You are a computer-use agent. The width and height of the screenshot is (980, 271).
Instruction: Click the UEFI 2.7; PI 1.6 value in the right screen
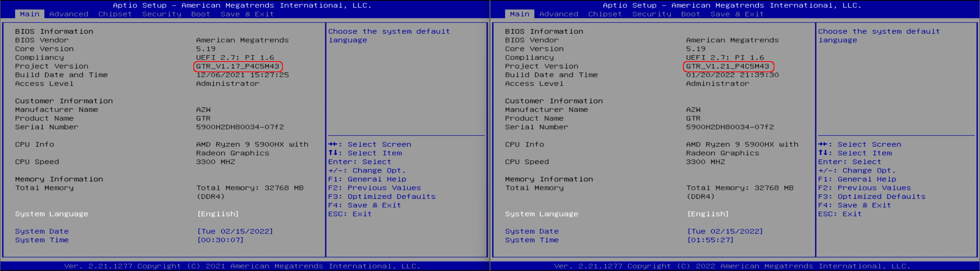(x=725, y=58)
